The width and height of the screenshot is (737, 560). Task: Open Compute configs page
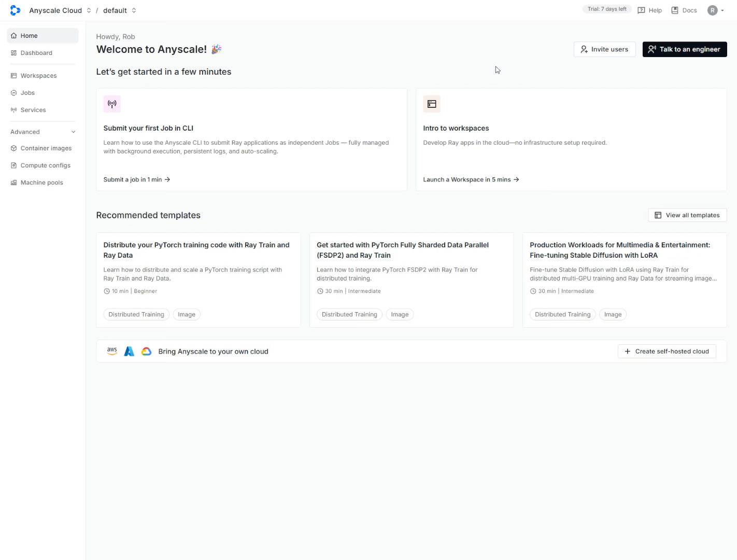42,165
